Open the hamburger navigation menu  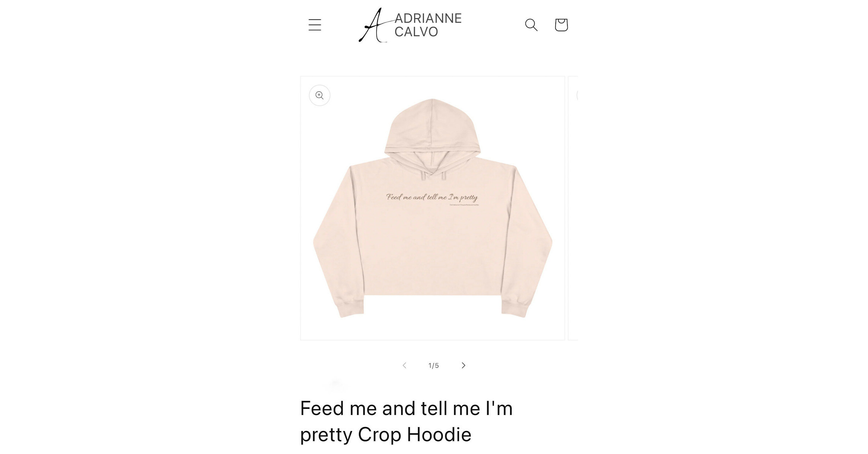pyautogui.click(x=314, y=25)
